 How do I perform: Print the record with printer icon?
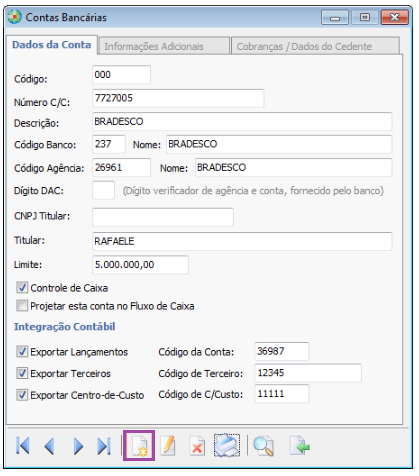(x=227, y=445)
